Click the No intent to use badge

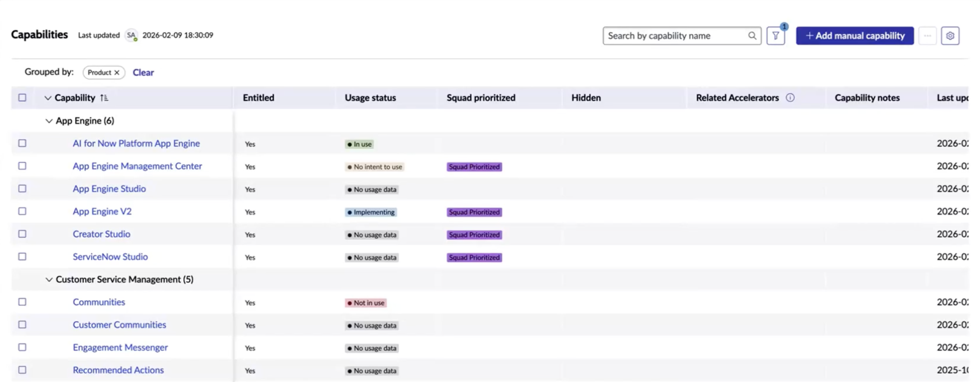374,167
